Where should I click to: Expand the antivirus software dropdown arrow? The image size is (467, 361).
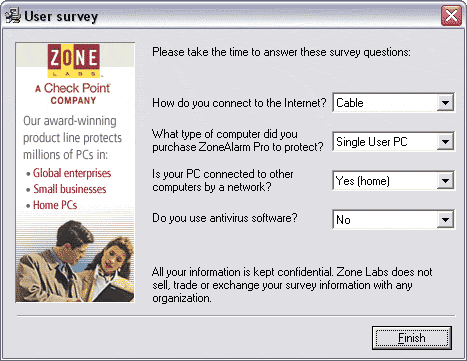[x=445, y=220]
